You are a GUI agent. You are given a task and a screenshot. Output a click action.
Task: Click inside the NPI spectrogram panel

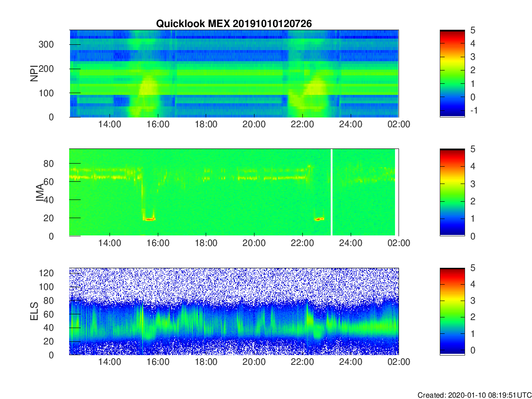(234, 74)
